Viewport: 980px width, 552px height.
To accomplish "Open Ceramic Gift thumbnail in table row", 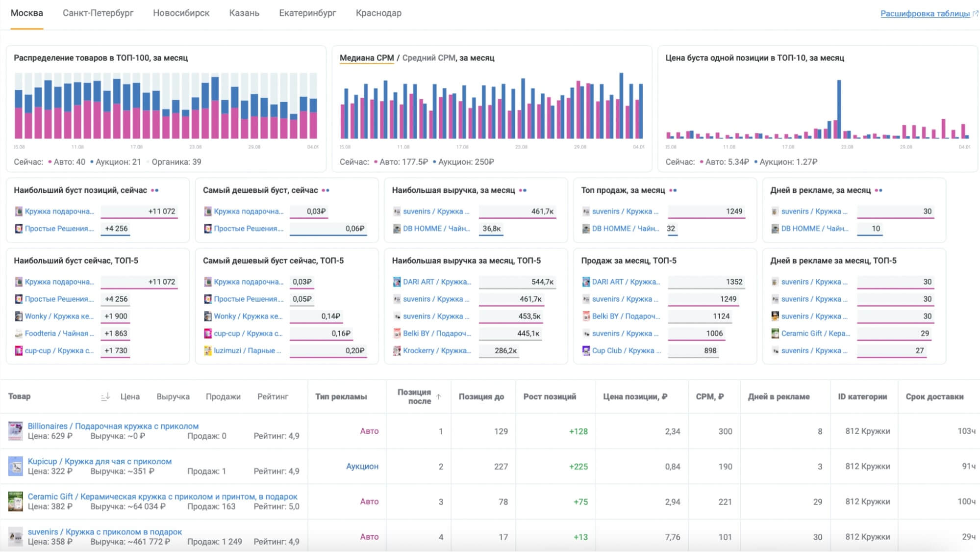I will [16, 501].
